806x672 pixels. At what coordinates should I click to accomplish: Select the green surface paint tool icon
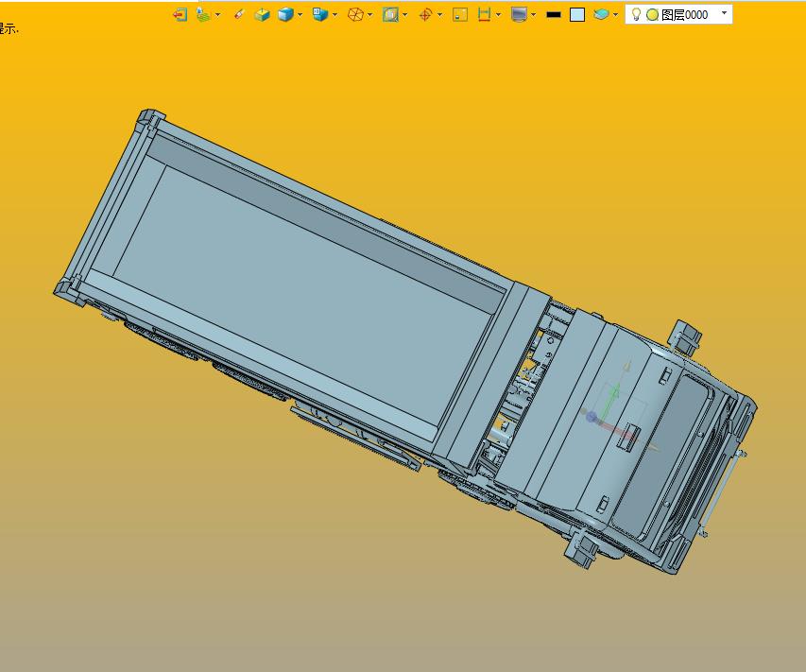(x=203, y=15)
